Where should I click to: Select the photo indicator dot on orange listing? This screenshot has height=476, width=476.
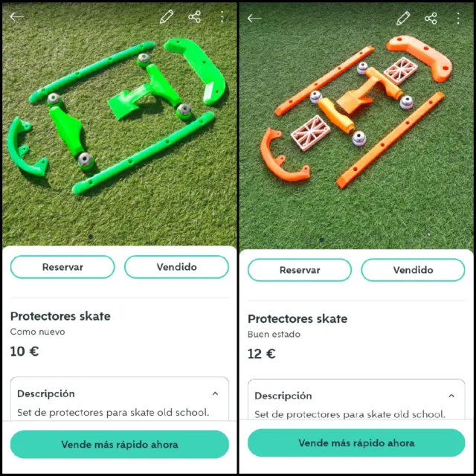pos(321,239)
